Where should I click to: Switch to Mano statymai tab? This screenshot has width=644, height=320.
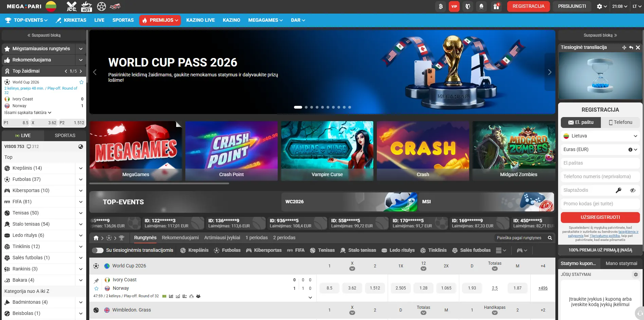621,264
